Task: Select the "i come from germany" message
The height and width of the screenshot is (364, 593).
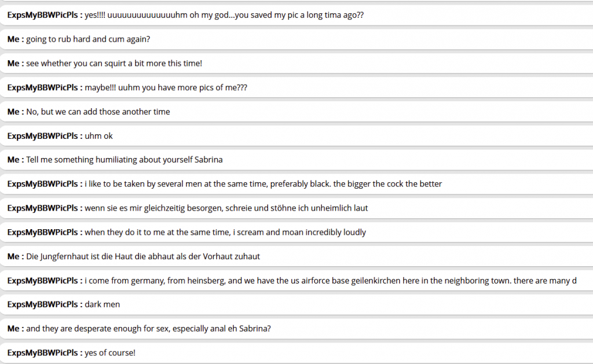Action: (330, 281)
